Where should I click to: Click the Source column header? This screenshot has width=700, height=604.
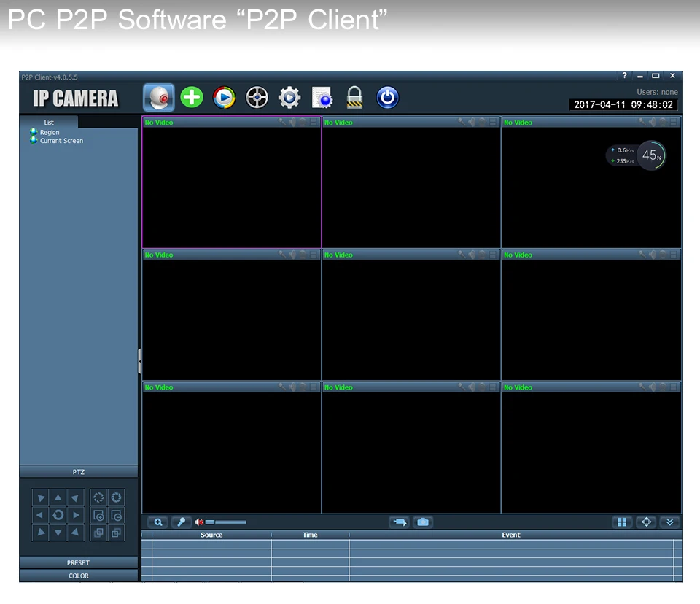click(211, 535)
